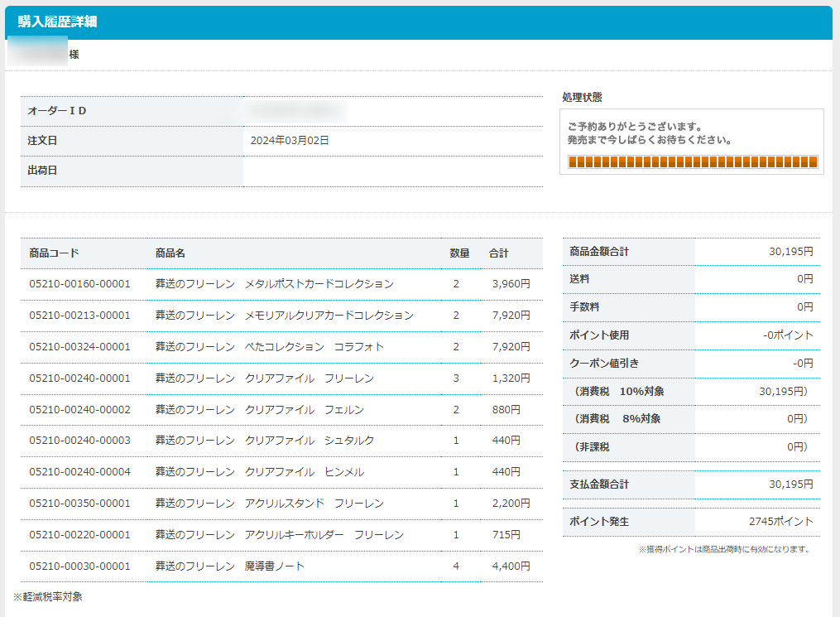
Task: Select product code 05210-00240-00004
Action: click(79, 472)
